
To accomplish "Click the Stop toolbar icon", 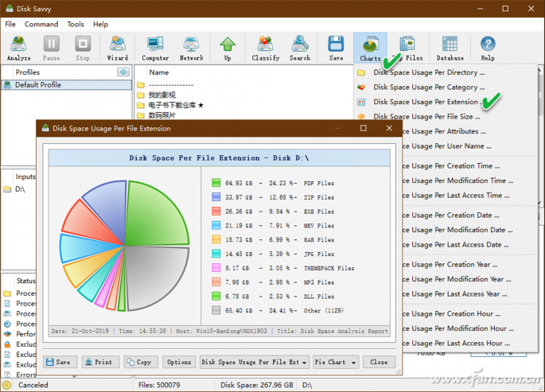I will [83, 49].
